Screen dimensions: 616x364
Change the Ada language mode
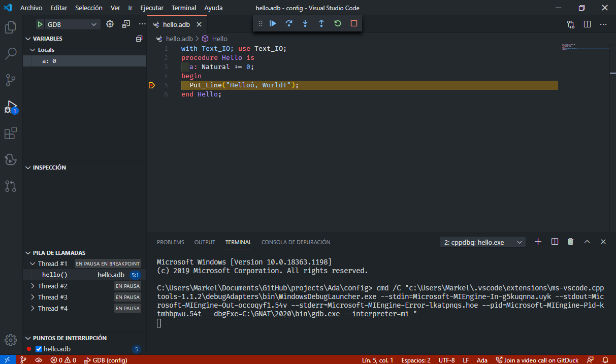coord(482,360)
